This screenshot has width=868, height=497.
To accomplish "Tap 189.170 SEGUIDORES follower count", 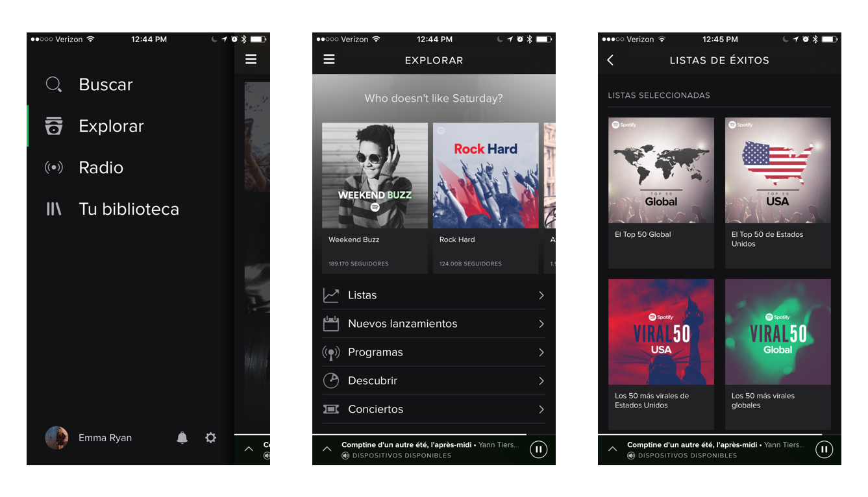I will pyautogui.click(x=358, y=264).
